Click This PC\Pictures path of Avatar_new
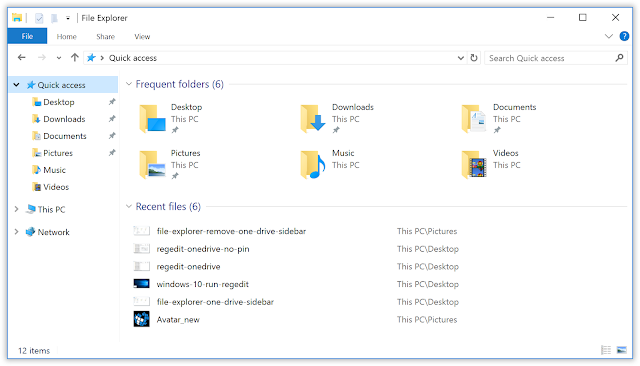The width and height of the screenshot is (640, 366). 427,319
